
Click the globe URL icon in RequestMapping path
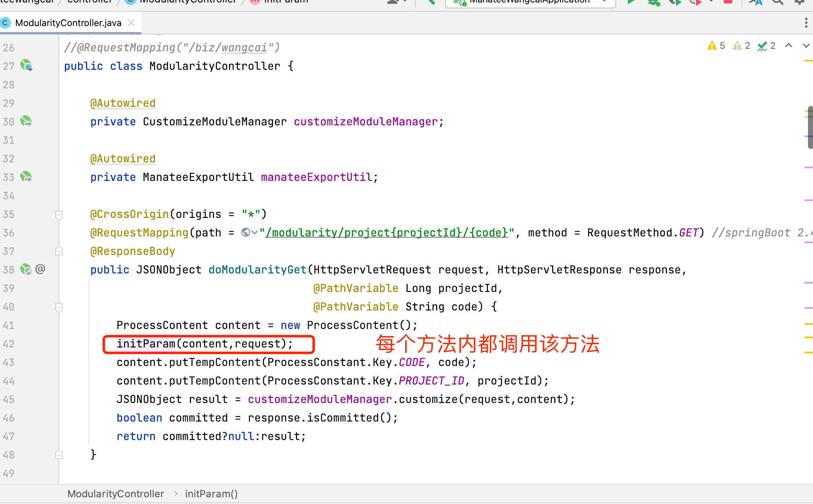246,232
